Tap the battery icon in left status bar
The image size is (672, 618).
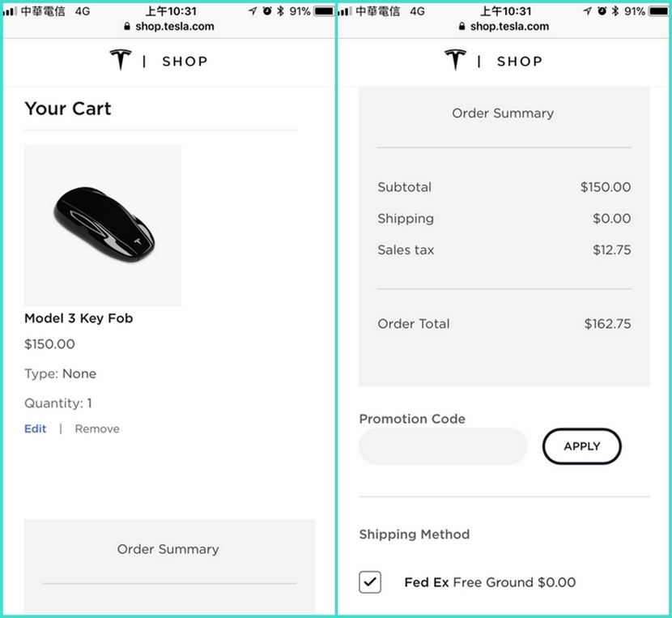tap(325, 11)
